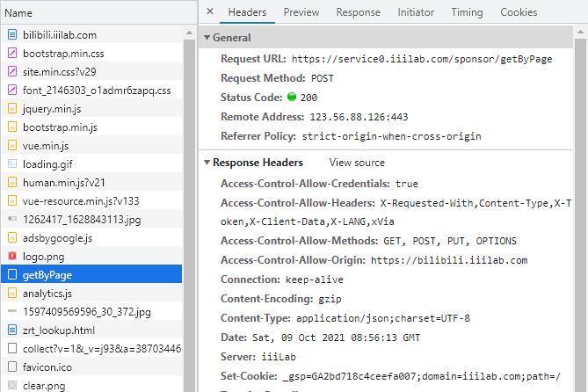Click the file icon beside favicon.ico
588x392 pixels.
[x=12, y=367]
